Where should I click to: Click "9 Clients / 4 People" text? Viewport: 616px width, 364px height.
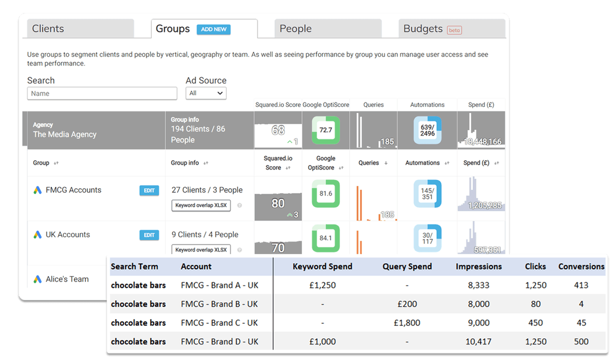[205, 235]
